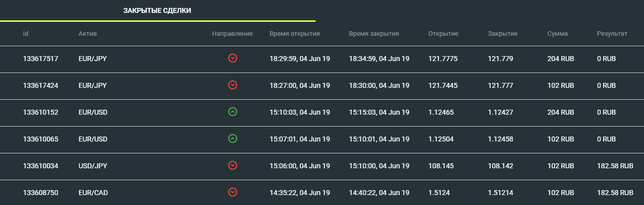Click close time 15:10:00, 04 Jun 19
Screen dimensions: 644x205
tap(379, 165)
